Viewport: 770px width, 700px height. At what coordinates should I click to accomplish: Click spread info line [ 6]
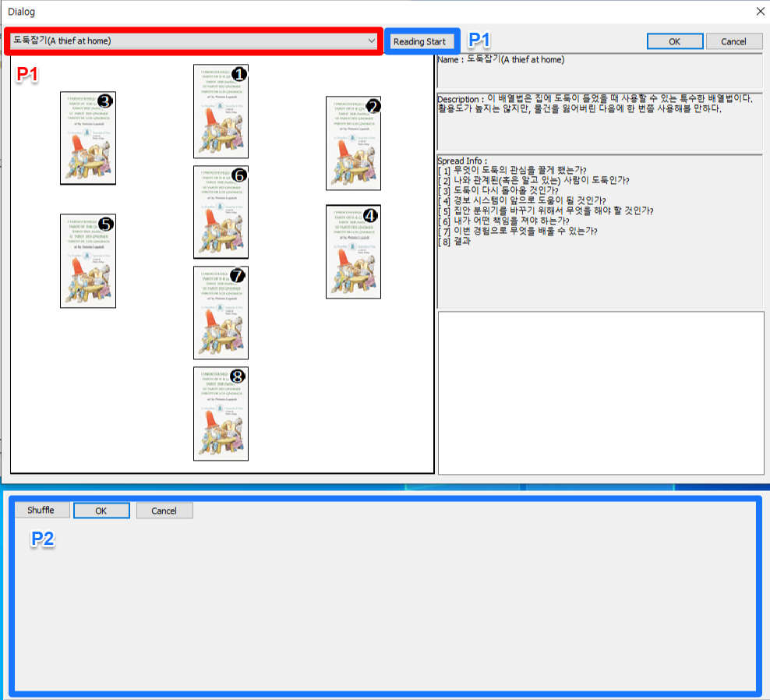[503, 221]
